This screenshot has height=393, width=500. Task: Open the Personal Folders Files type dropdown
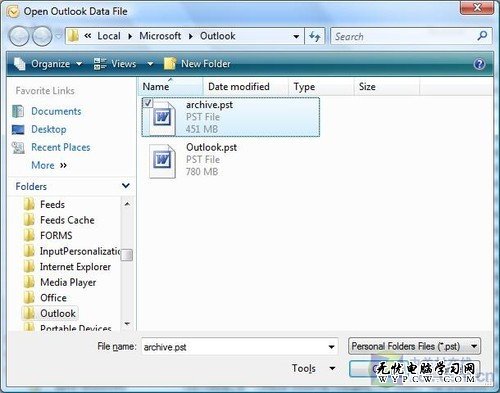coord(415,346)
